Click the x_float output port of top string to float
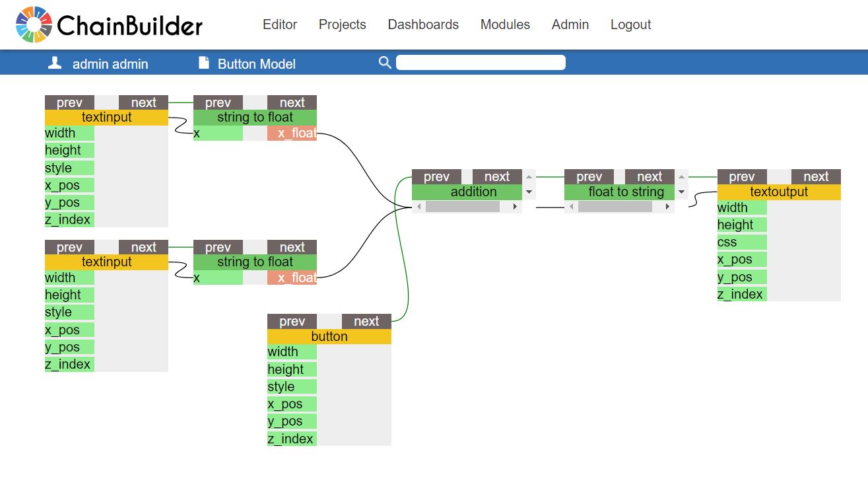The height and width of the screenshot is (479, 868). pos(292,133)
